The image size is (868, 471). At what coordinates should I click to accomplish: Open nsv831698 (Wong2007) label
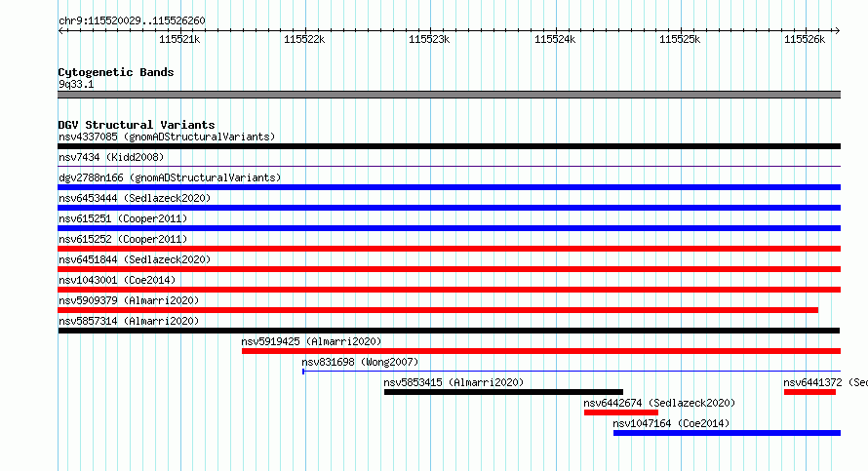(x=360, y=362)
